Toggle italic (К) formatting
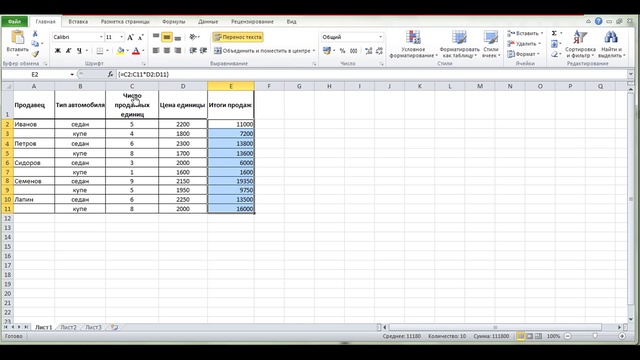Image resolution: width=640 pixels, height=360 pixels. (x=68, y=51)
